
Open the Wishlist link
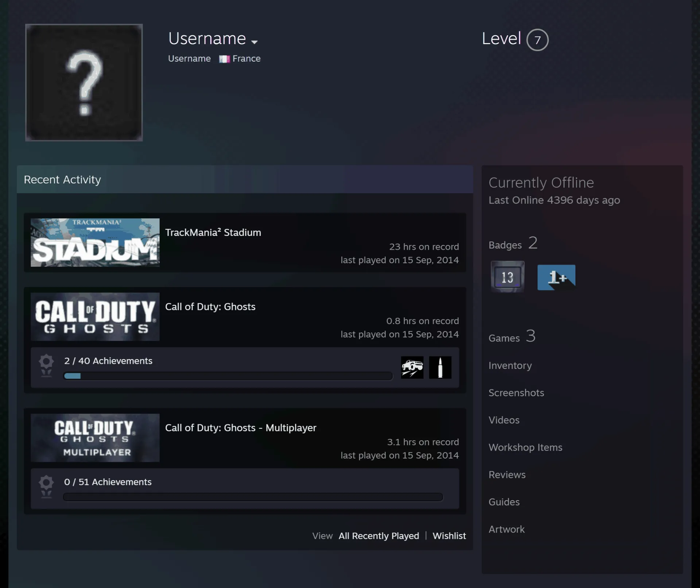pyautogui.click(x=449, y=536)
